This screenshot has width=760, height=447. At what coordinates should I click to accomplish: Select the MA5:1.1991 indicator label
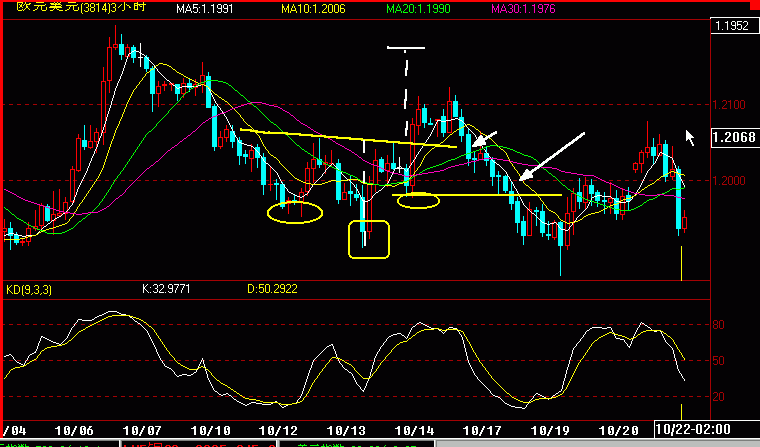coord(205,9)
